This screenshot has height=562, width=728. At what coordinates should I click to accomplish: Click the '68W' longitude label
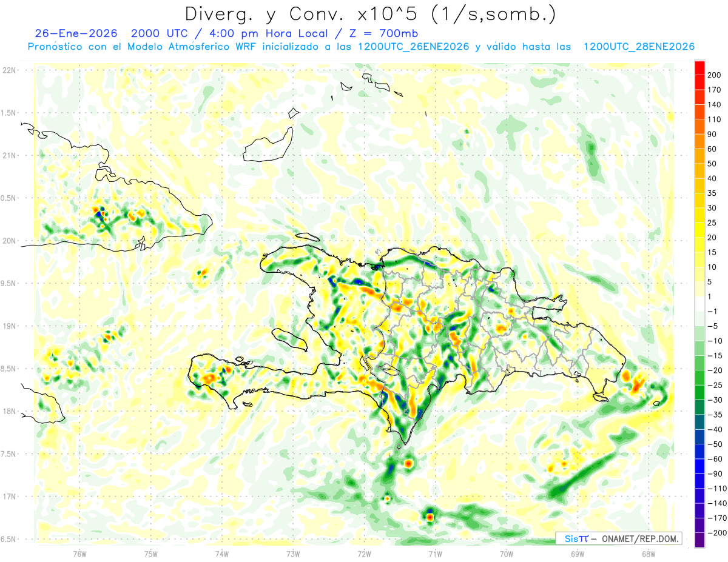(648, 554)
